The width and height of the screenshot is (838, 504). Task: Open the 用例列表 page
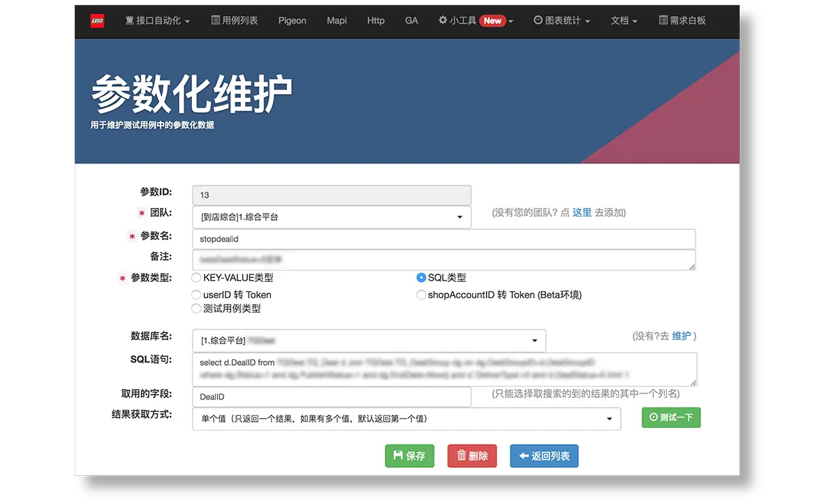[x=235, y=21]
